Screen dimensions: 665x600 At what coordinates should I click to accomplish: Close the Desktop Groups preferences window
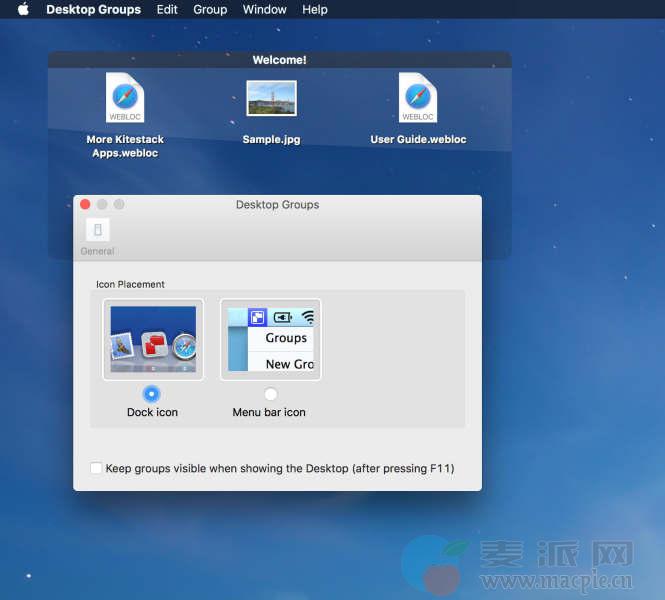coord(85,204)
